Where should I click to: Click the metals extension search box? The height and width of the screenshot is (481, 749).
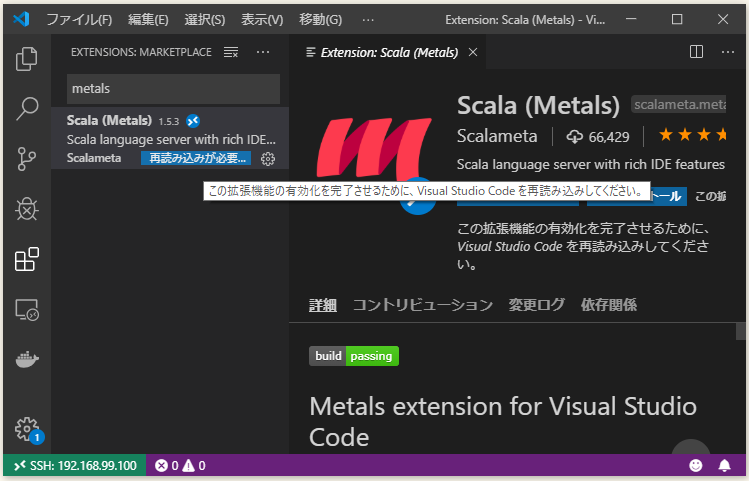[173, 88]
